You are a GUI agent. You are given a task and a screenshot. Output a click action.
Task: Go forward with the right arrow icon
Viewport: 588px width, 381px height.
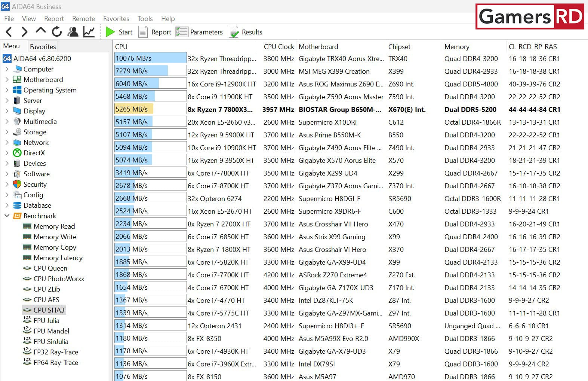pos(25,32)
